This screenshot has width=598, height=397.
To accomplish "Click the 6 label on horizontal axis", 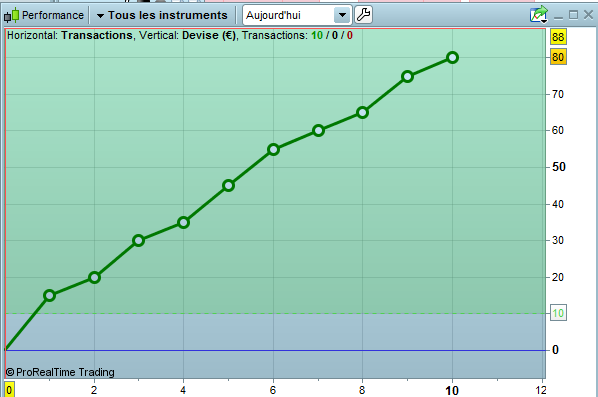I will click(x=273, y=390).
